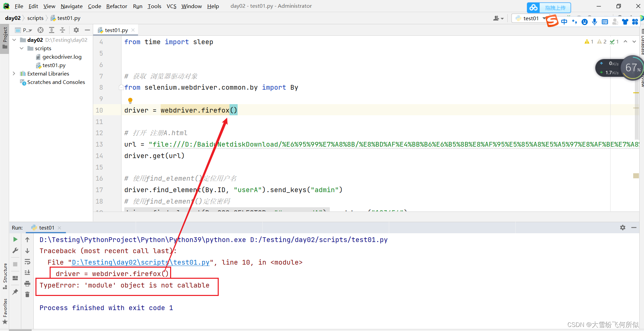644x331 pixels.
Task: Open the test01 run configuration dropdown
Action: click(530, 18)
